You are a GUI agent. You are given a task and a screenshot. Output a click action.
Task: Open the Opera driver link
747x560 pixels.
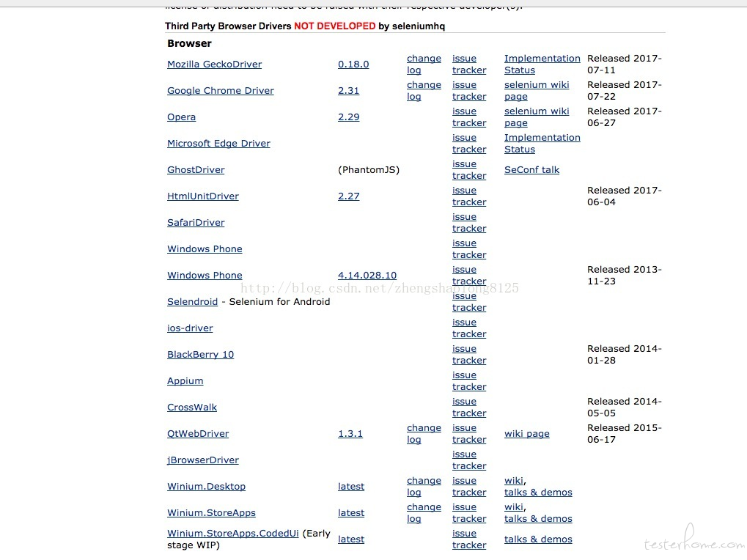tap(182, 117)
